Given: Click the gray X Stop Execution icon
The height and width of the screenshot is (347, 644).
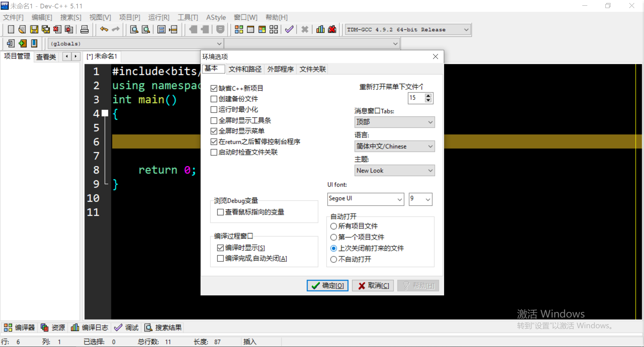Looking at the screenshot, I should 305,30.
